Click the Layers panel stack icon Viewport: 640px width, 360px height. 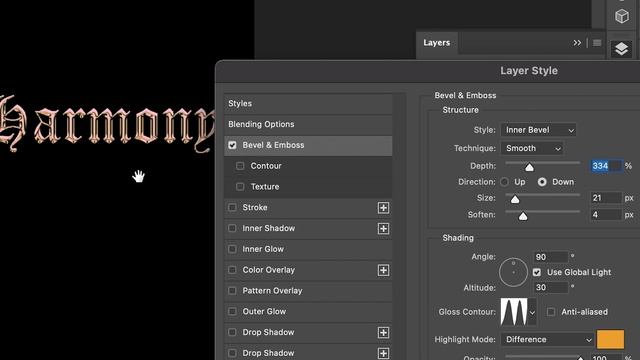[x=622, y=49]
